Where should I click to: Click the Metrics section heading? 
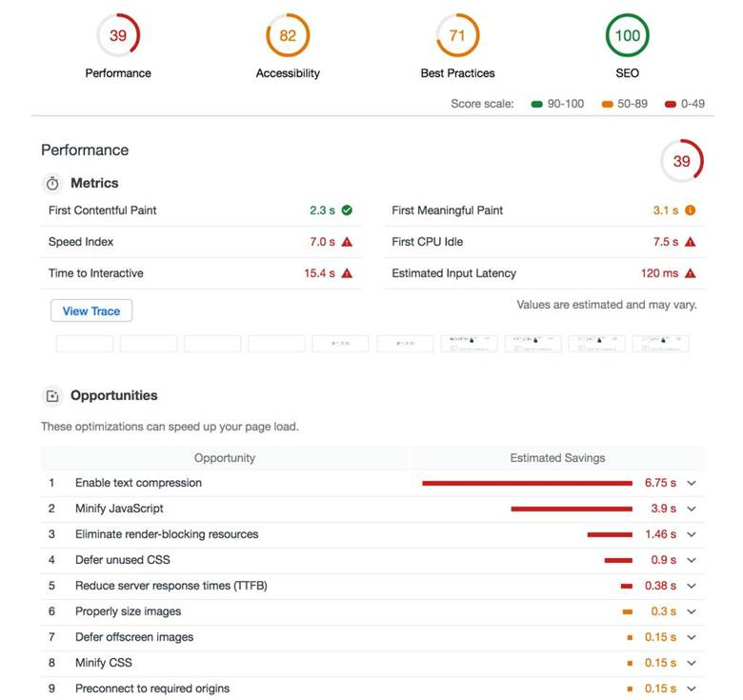(x=94, y=183)
